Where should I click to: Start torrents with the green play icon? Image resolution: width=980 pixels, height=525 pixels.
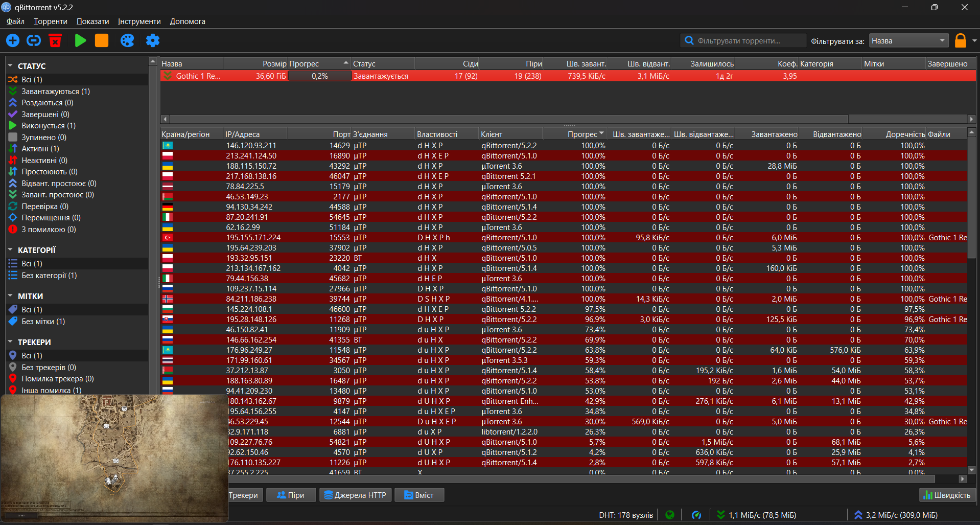(x=80, y=40)
